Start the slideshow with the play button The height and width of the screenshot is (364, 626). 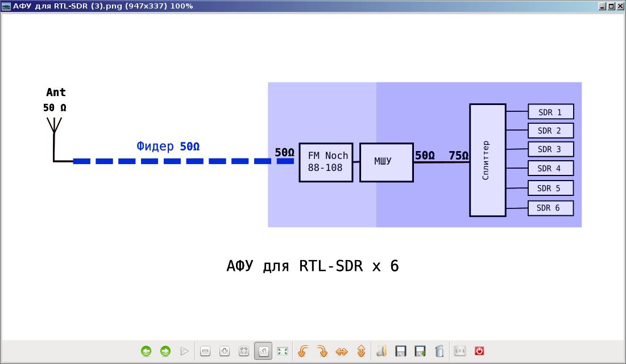(184, 352)
